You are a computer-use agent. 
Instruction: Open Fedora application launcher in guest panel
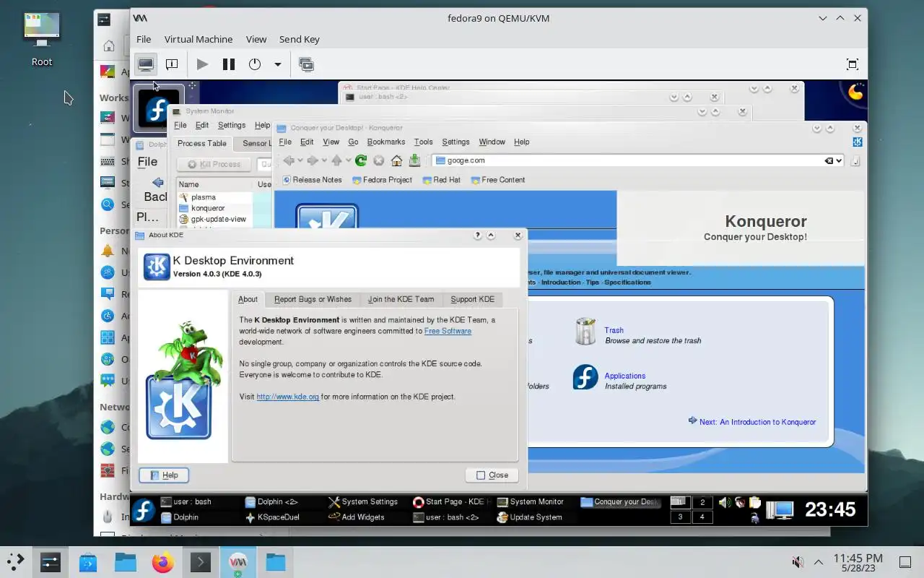tap(143, 510)
